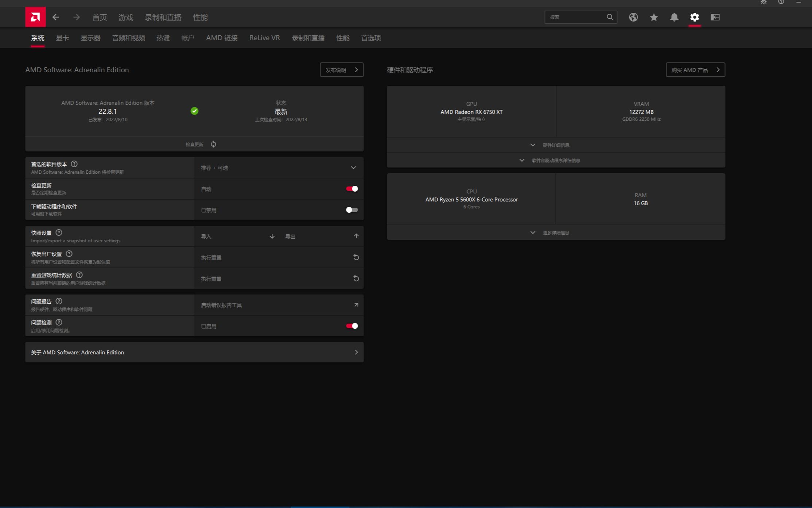Go back with the left arrow

(56, 17)
